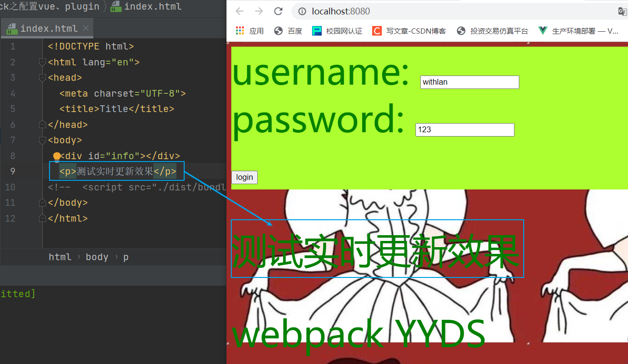The height and width of the screenshot is (364, 628).
Task: Click the 测试实时更新效果 paragraph in browser page
Action: click(376, 251)
